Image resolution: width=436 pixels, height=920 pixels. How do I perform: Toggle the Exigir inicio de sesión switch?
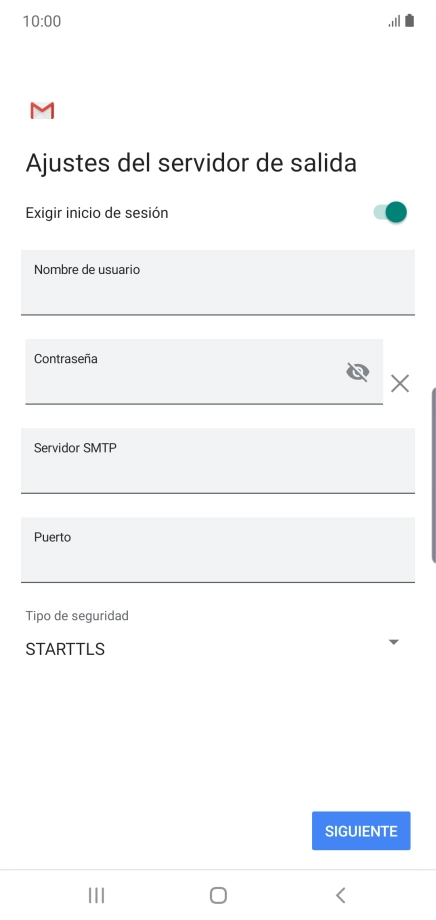coord(390,212)
